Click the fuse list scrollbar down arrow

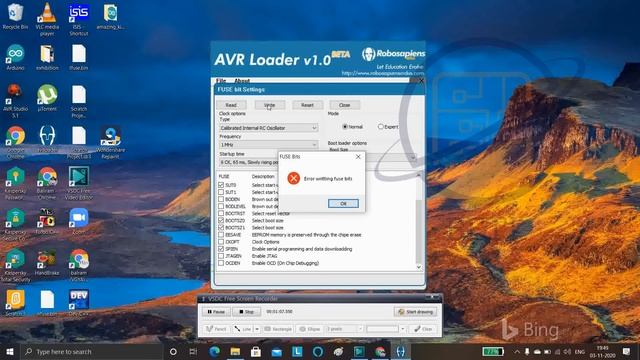tap(418, 267)
